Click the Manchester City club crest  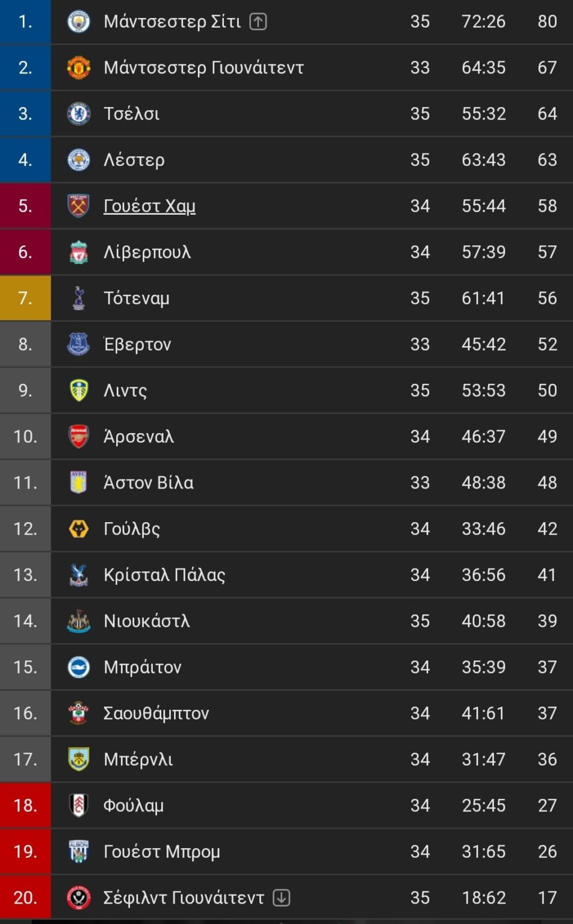point(78,22)
